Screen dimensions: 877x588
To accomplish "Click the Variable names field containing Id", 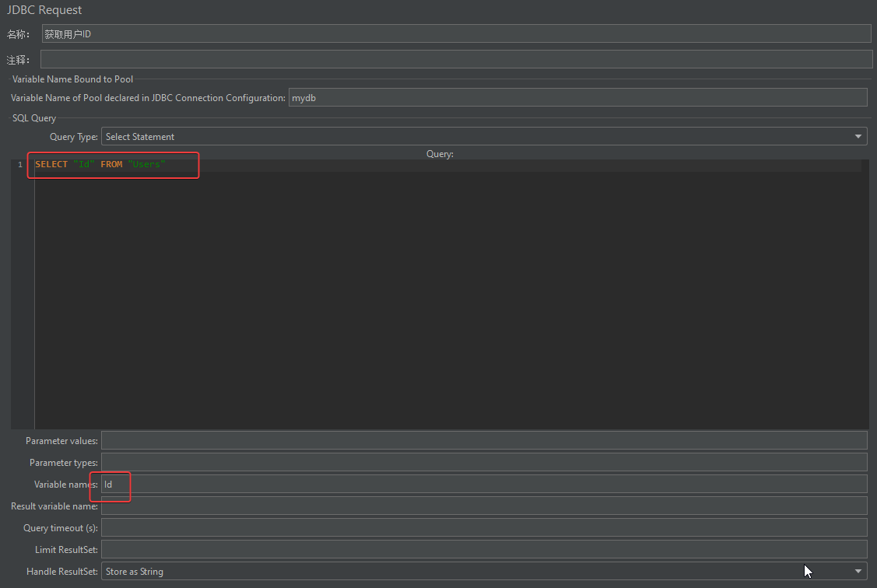I will pyautogui.click(x=483, y=485).
